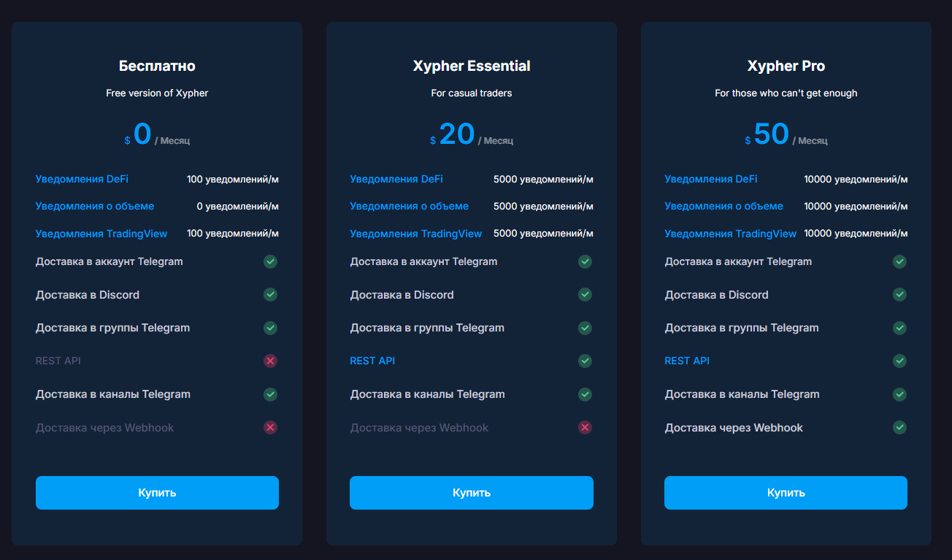Click the Telegram groups checkmark in Xypher Pro
952x560 pixels.
pyautogui.click(x=900, y=328)
